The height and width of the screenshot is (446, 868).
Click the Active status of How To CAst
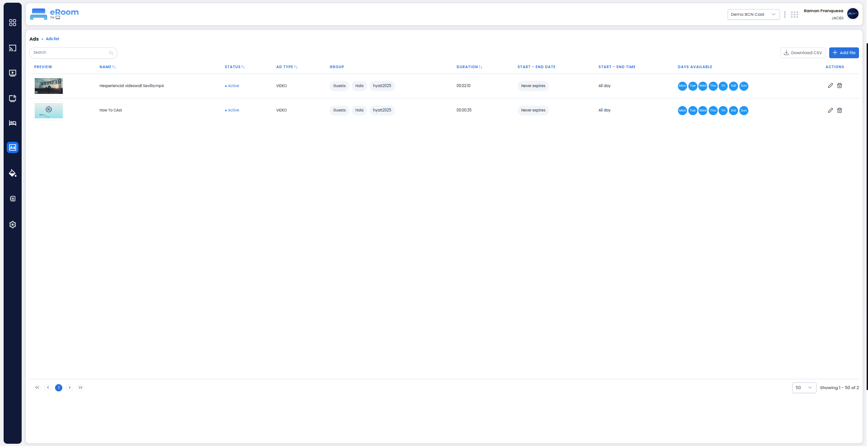coord(232,110)
